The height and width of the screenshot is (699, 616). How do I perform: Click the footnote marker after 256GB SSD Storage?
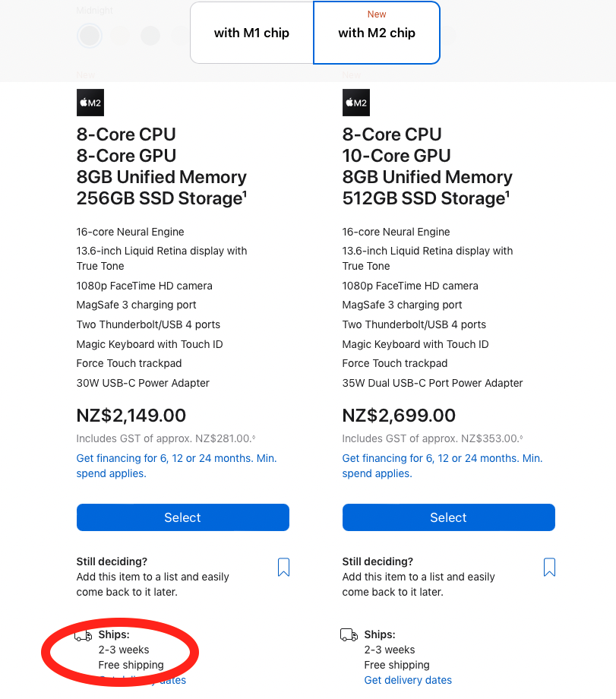(x=245, y=193)
